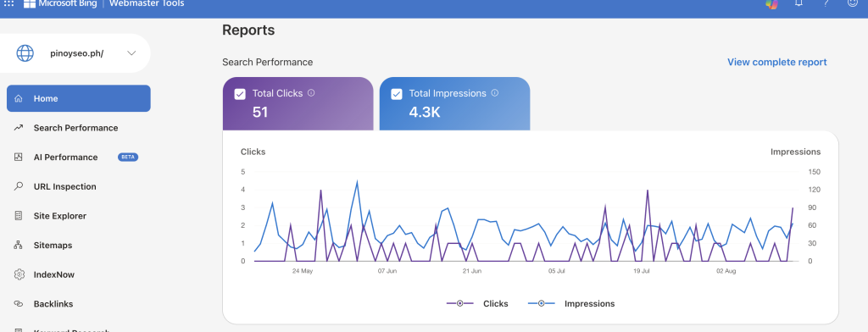
Task: Click the Copilot colorful icon
Action: click(x=771, y=4)
